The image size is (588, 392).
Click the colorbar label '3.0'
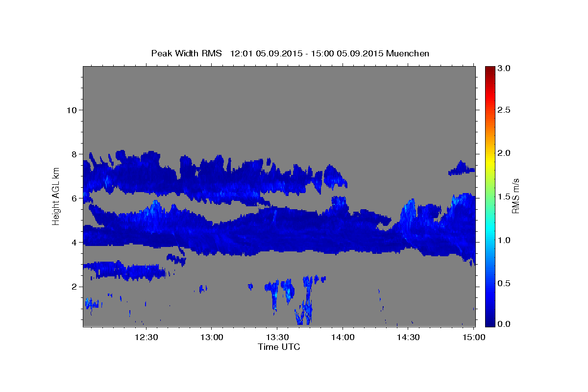coord(504,69)
